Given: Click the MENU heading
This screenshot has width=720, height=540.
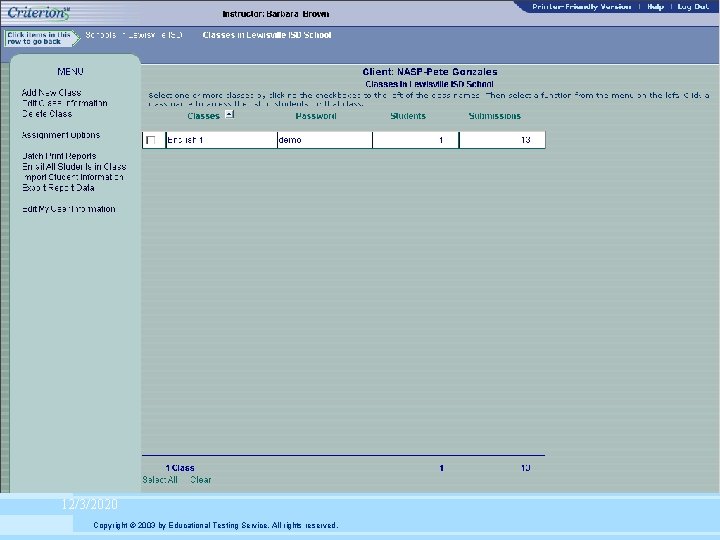Looking at the screenshot, I should tap(70, 72).
